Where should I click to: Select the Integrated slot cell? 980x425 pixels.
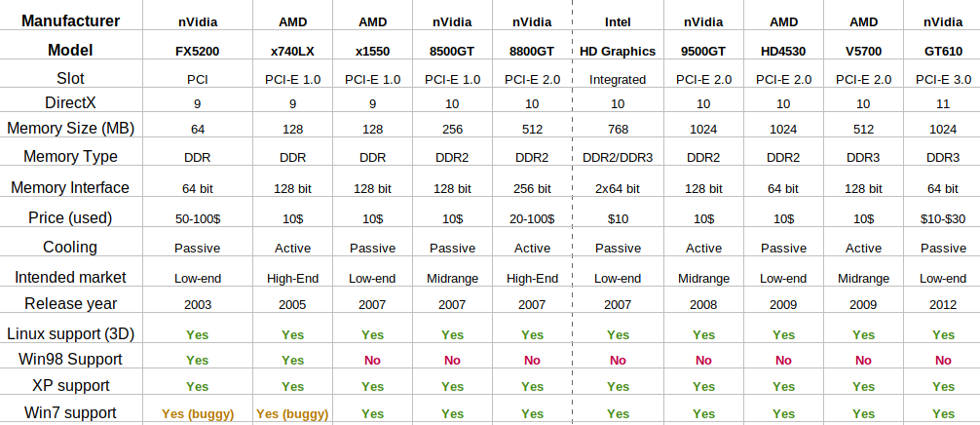618,80
